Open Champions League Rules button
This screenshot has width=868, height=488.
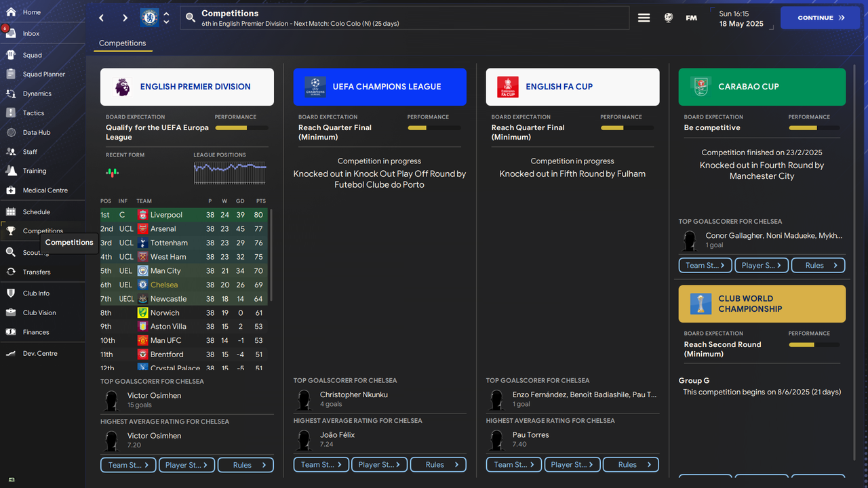click(439, 464)
